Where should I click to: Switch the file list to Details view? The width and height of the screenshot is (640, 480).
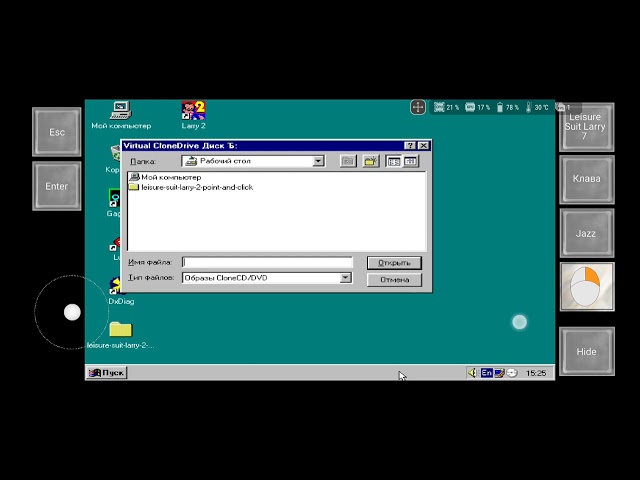[411, 161]
